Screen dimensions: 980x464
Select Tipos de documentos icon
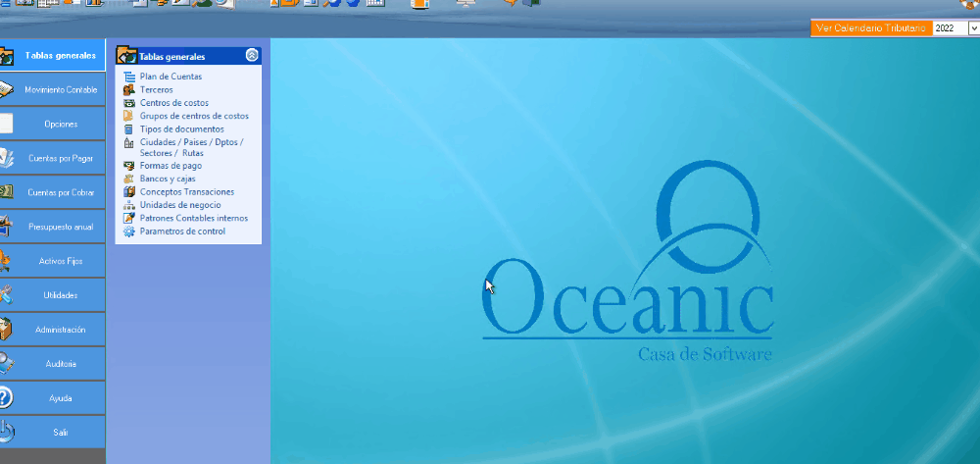click(x=129, y=129)
